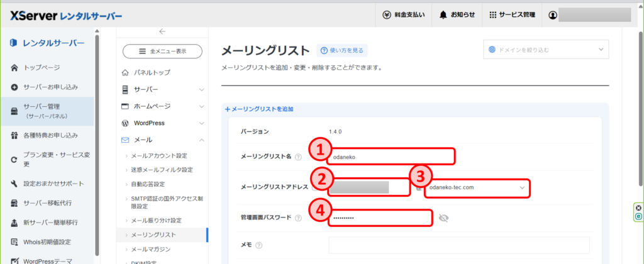Click the 全メニュー表示 button

[x=162, y=52]
